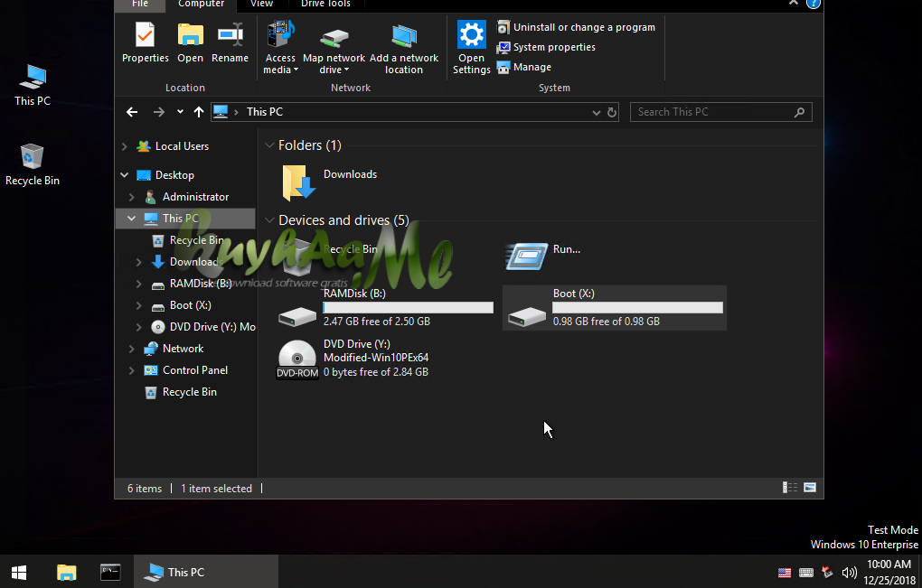The height and width of the screenshot is (588, 922).
Task: Expand Local Users in the tree
Action: pos(124,146)
